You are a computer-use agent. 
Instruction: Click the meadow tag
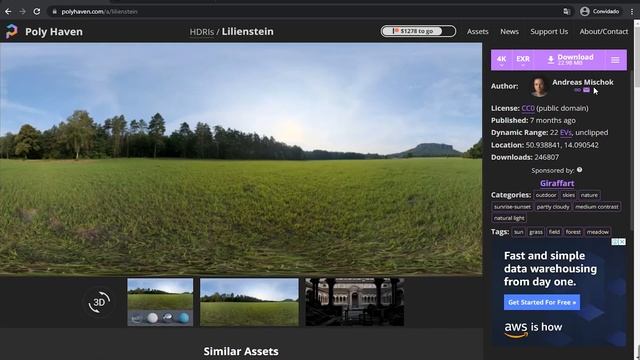click(x=598, y=232)
